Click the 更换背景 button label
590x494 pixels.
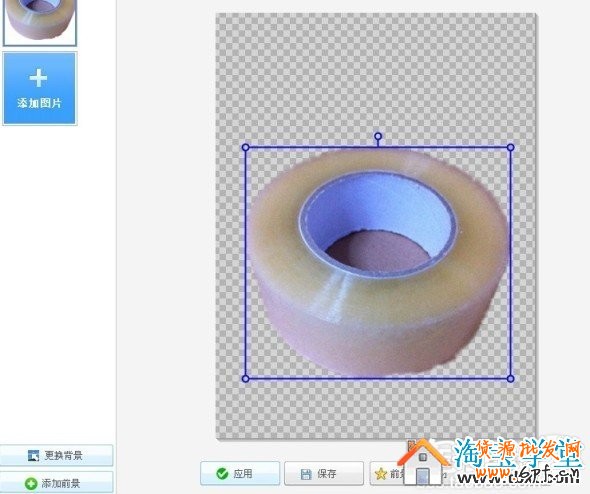click(x=63, y=456)
